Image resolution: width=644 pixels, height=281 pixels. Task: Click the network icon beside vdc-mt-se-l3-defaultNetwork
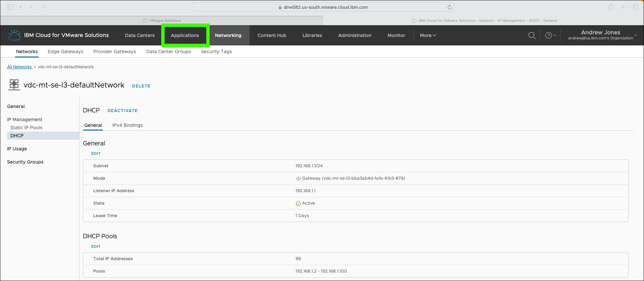coord(14,85)
